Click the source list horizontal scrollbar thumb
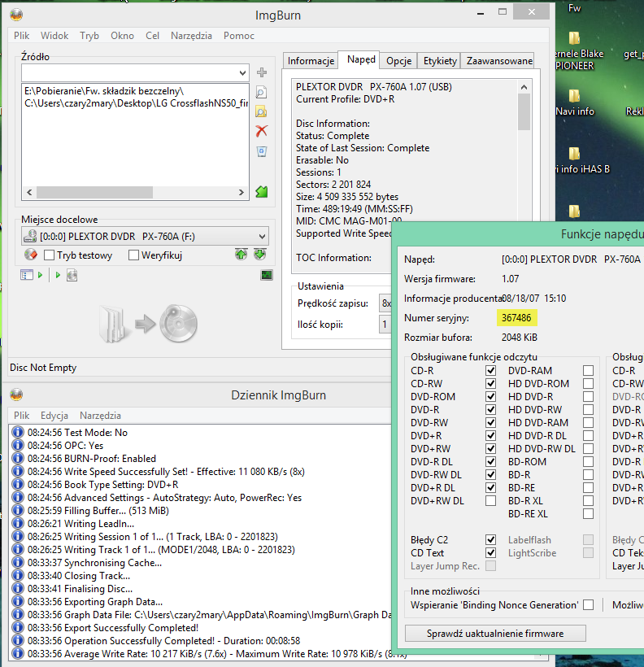 [x=94, y=192]
